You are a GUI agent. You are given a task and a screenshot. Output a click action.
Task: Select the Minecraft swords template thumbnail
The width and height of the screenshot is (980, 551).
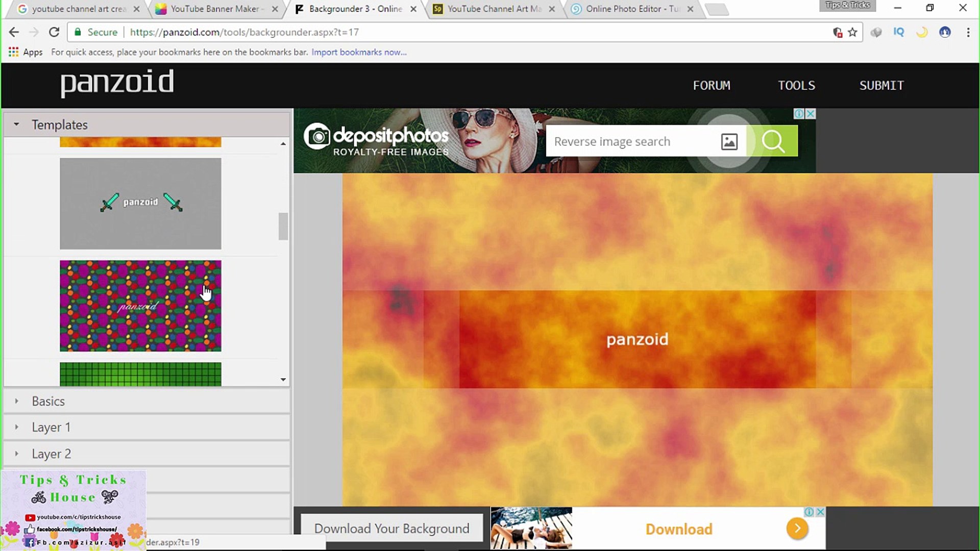pos(140,203)
